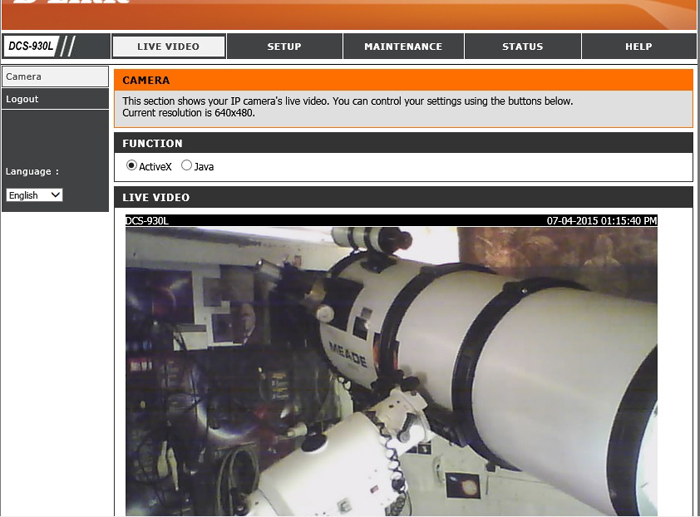Screen dimensions: 700x517
Task: Open the Maintenance tab
Action: (403, 46)
